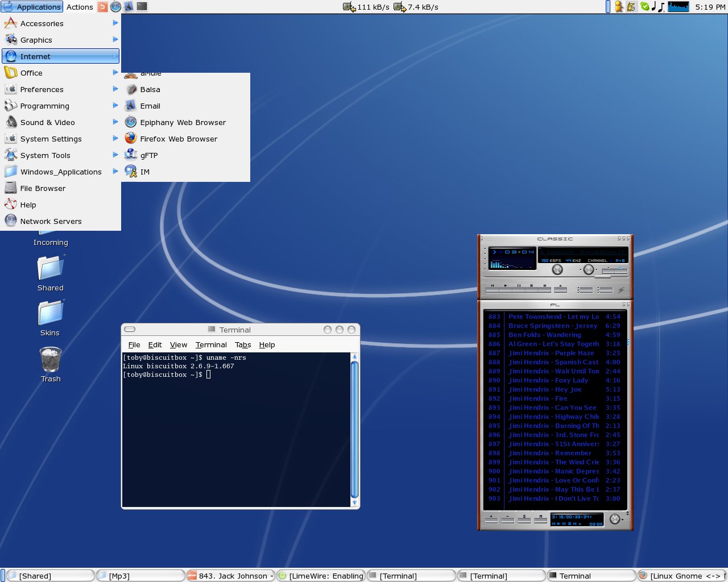Click playlist S (select) button

tap(524, 520)
